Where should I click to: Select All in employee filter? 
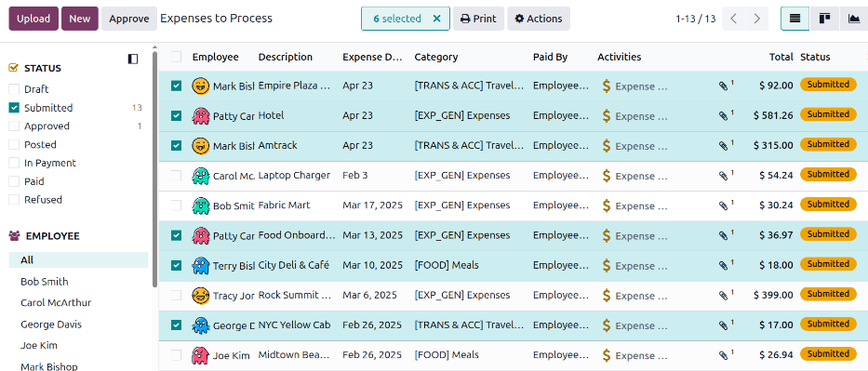tap(78, 259)
